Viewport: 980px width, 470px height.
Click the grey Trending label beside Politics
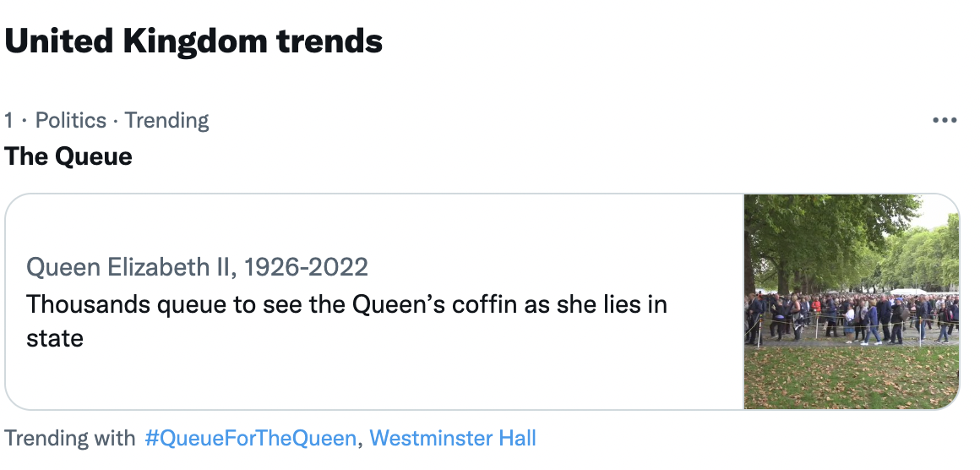click(167, 121)
